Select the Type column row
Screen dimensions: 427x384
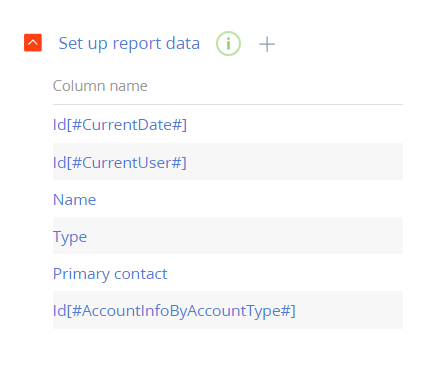(x=228, y=236)
